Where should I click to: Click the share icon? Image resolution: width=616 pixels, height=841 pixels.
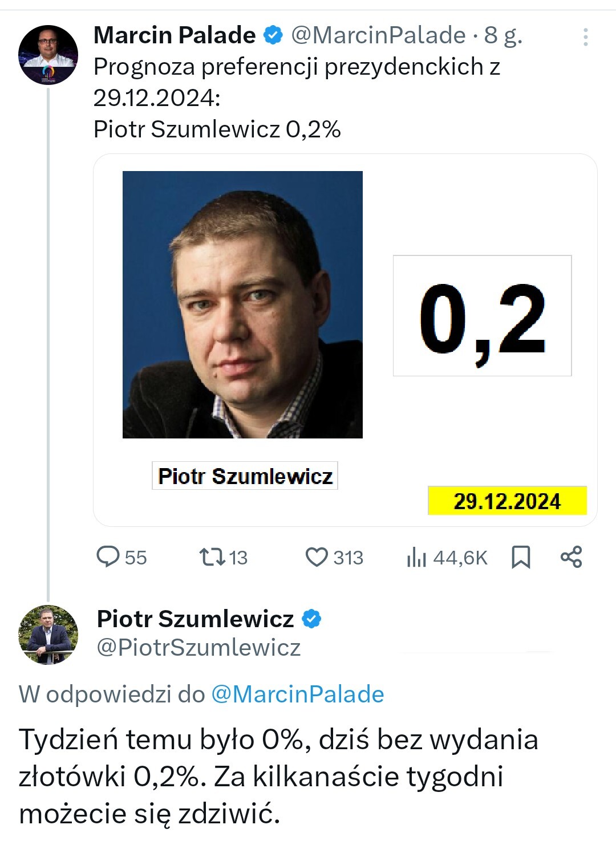pyautogui.click(x=571, y=556)
